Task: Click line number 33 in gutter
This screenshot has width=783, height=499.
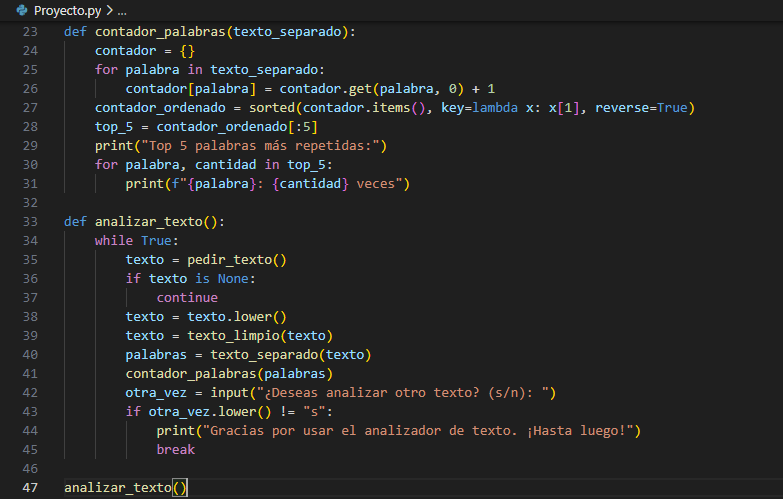Action: pos(30,221)
